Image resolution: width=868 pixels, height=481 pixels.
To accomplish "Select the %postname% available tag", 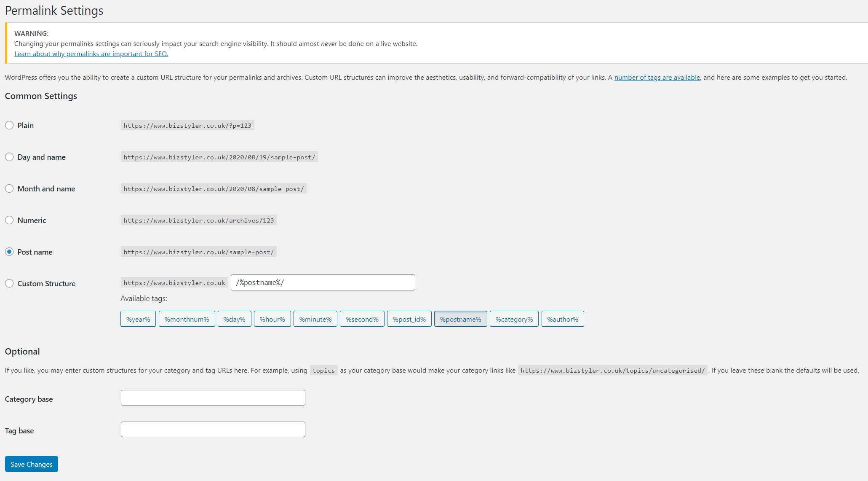I will (460, 319).
